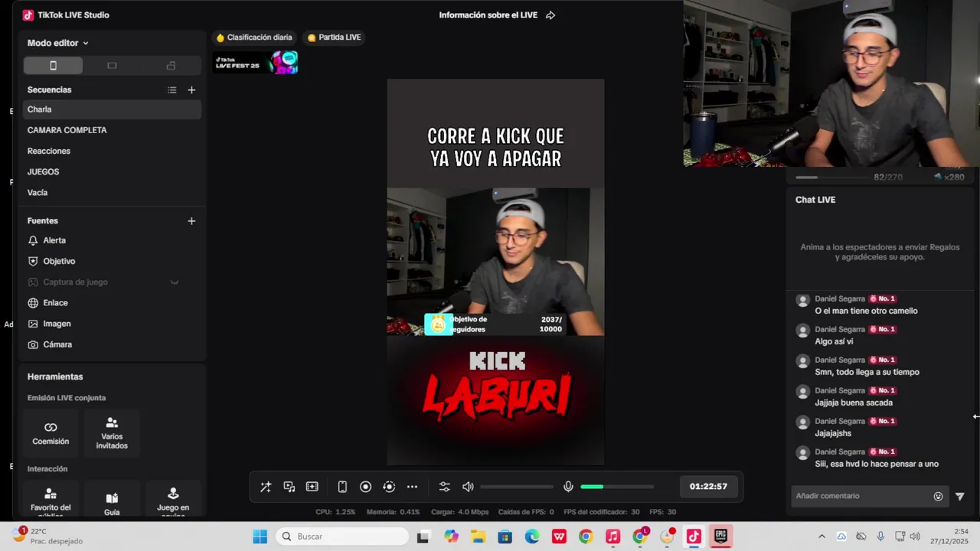Select the Alerta source
The width and height of the screenshot is (980, 551).
(112, 240)
